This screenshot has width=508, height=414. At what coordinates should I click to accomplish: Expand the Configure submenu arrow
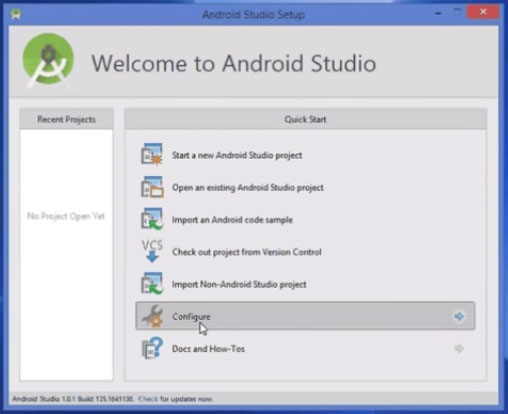point(459,316)
